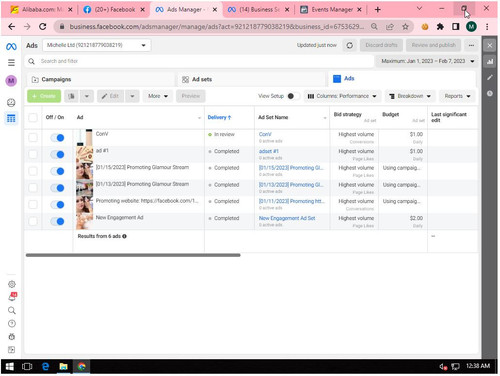This screenshot has width=500, height=376.
Task: Switch off [01/15/2023] Promoting Glamour Stream toggle
Action: tap(57, 171)
